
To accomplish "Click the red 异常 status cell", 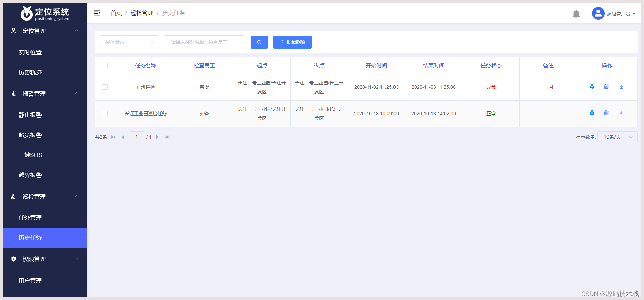I will coord(491,87).
